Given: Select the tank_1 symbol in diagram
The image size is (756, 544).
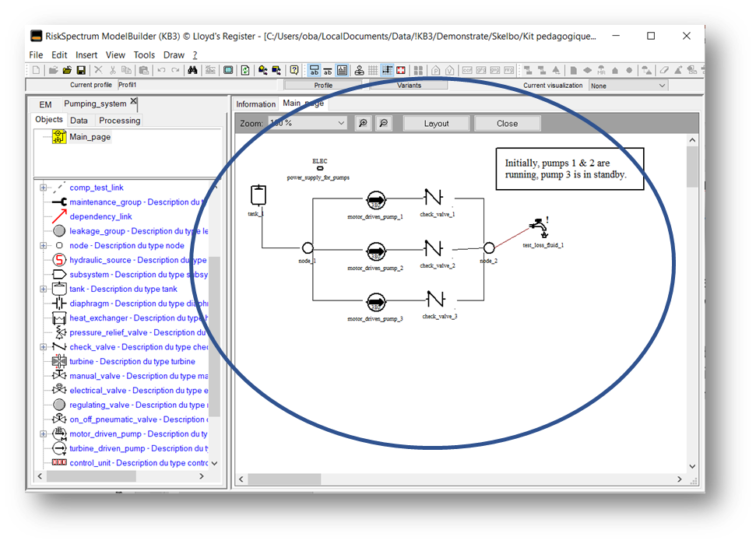Looking at the screenshot, I should point(258,195).
